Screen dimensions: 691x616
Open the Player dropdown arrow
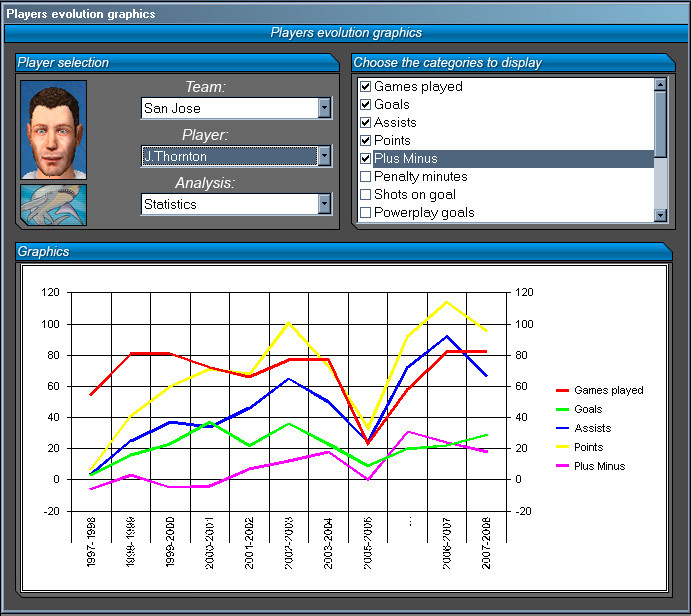[x=324, y=156]
